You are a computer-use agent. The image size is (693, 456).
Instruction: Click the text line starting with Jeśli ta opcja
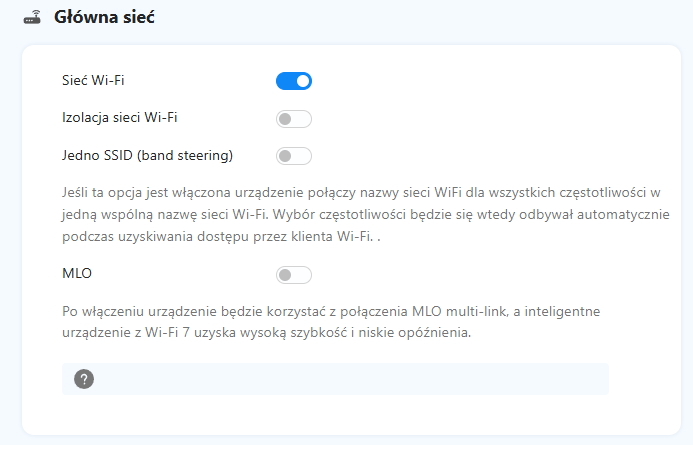pyautogui.click(x=361, y=193)
